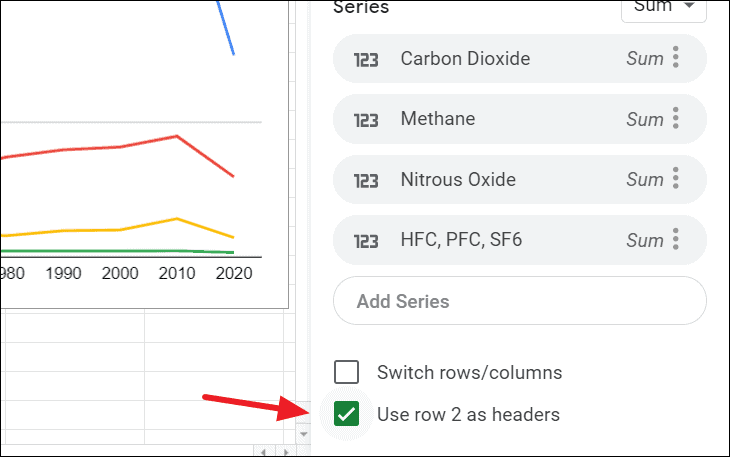The height and width of the screenshot is (457, 730).
Task: Open HFC, PFC, SF6 three-dot menu
Action: click(x=676, y=239)
